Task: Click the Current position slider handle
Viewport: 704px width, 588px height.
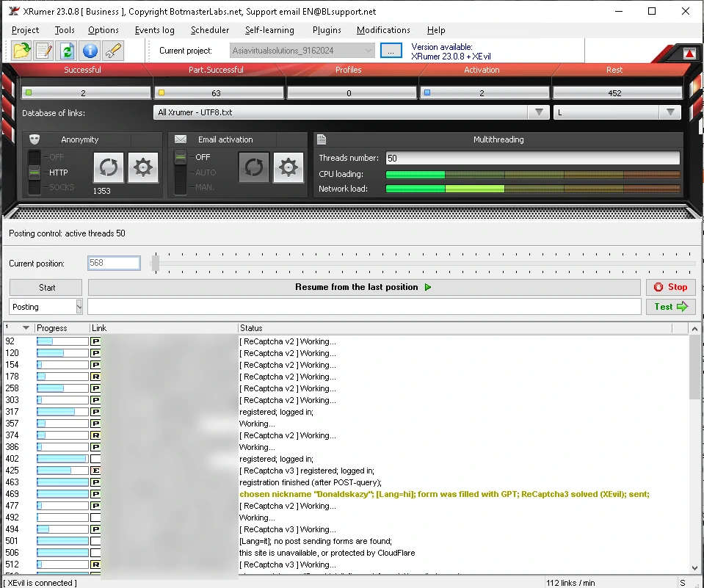Action: (156, 263)
